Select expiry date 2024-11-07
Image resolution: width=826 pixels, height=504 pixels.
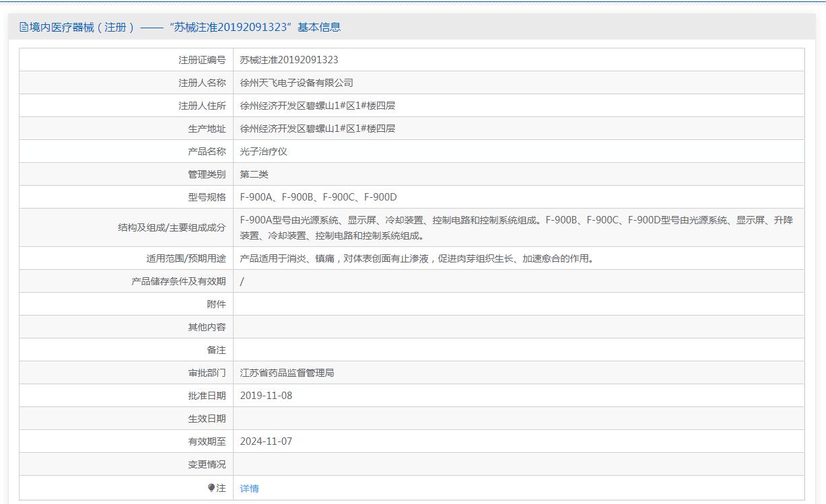[x=266, y=441]
